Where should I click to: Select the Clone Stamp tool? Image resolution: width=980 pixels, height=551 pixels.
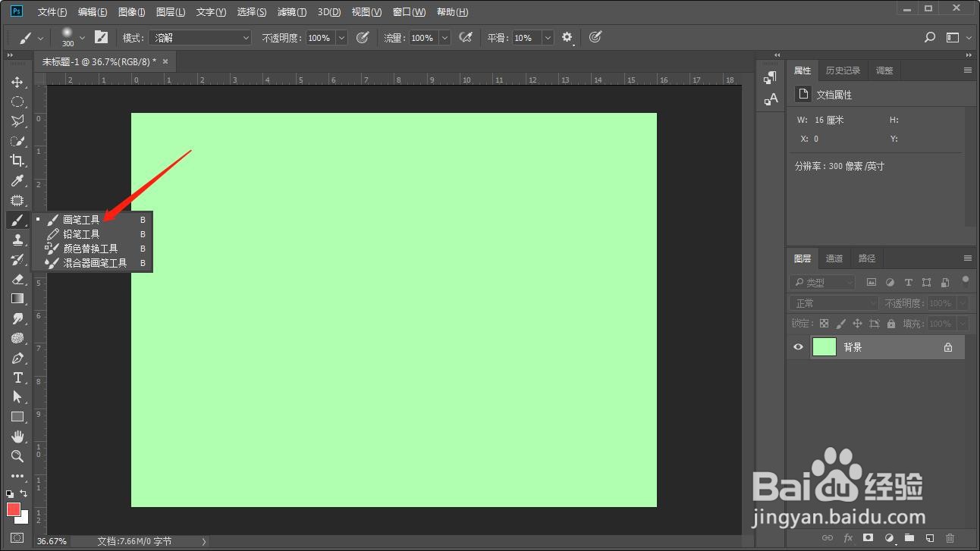click(x=17, y=239)
